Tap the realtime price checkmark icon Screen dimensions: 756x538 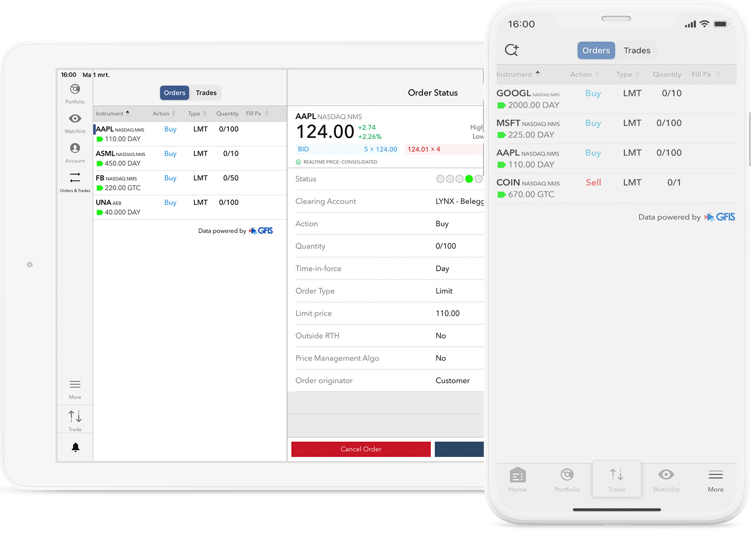(x=298, y=162)
